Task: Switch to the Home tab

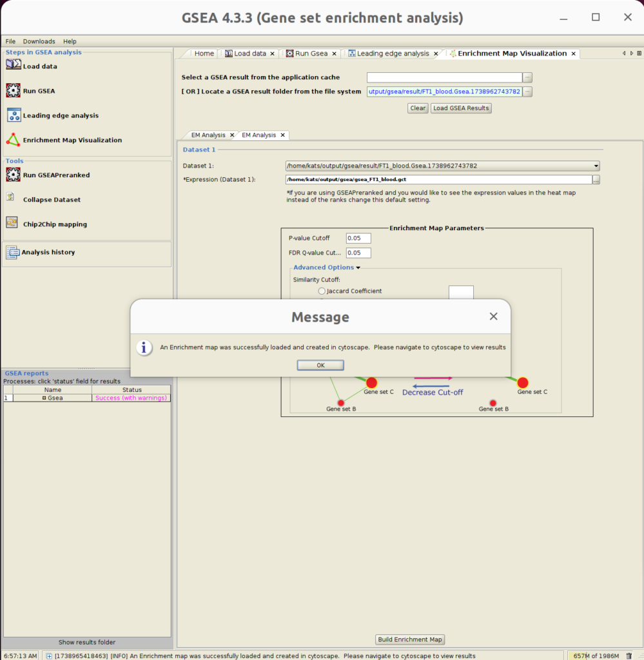Action: pyautogui.click(x=204, y=53)
